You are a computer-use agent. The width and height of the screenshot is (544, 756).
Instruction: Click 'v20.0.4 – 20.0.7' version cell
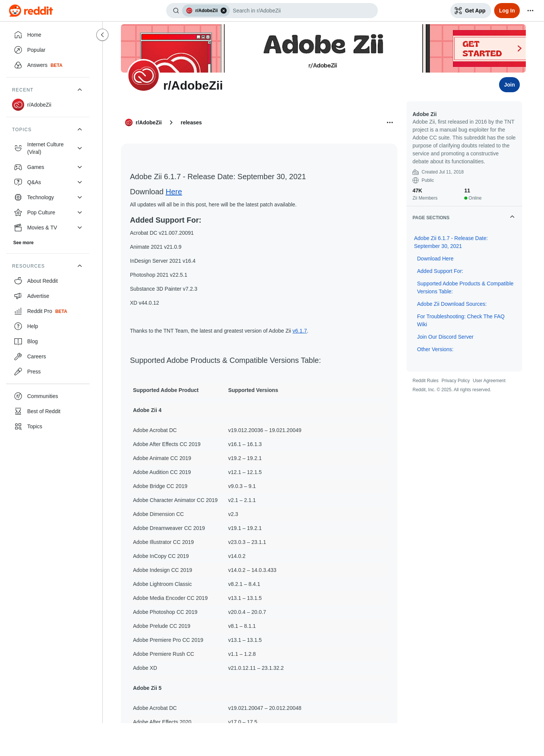click(x=247, y=612)
